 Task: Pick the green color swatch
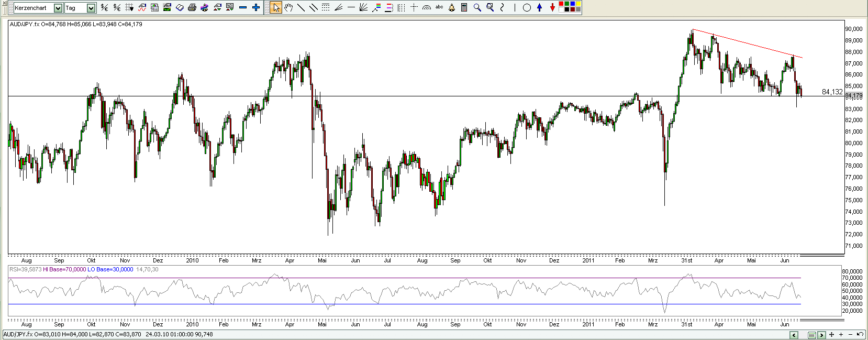click(567, 4)
